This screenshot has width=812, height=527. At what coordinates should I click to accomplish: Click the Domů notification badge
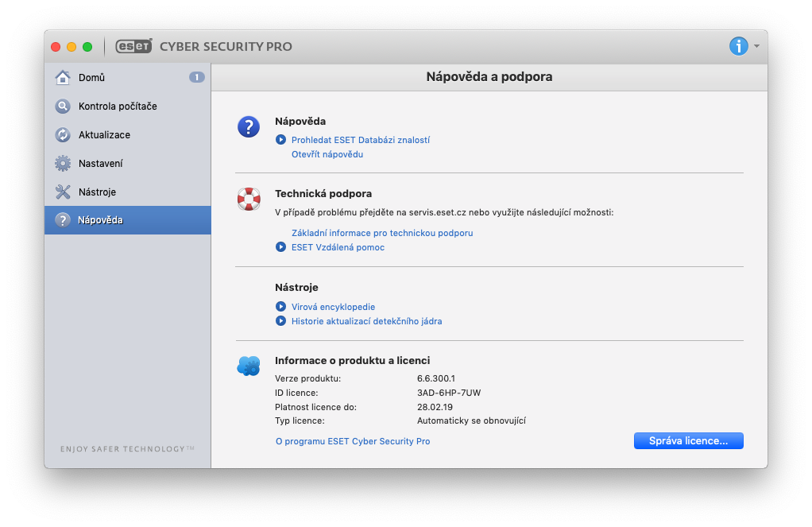click(197, 77)
